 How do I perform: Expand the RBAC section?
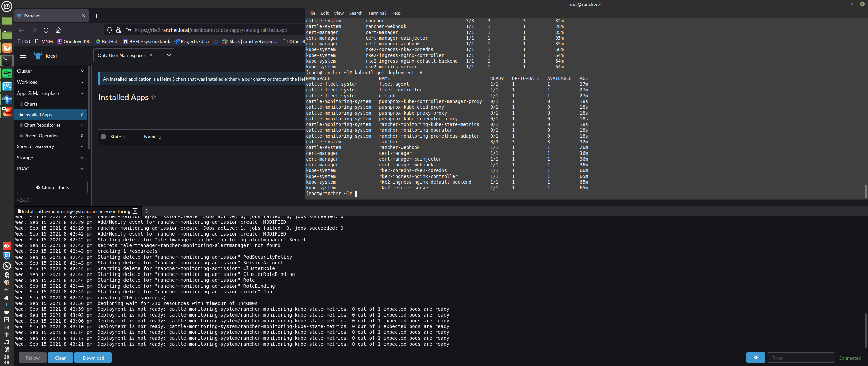pos(51,169)
